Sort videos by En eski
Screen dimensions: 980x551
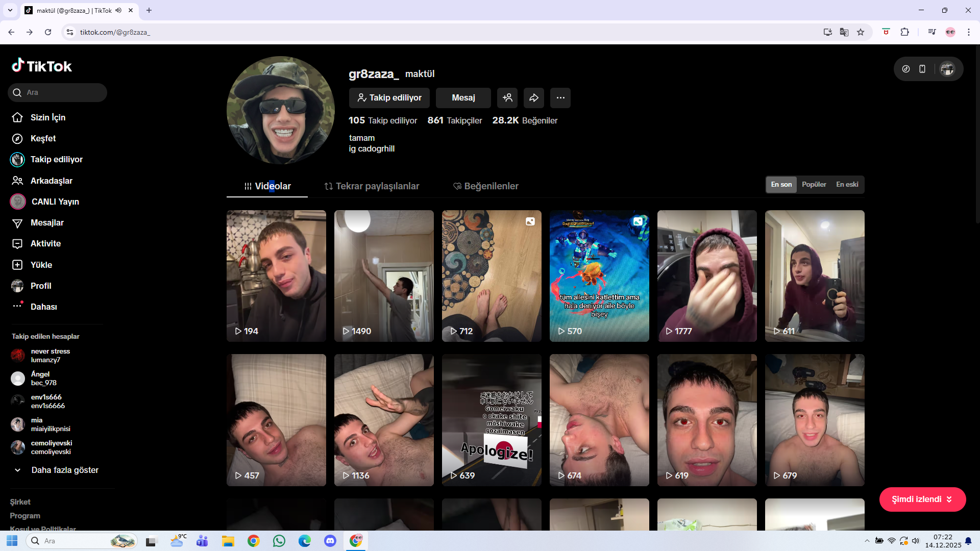pyautogui.click(x=847, y=185)
